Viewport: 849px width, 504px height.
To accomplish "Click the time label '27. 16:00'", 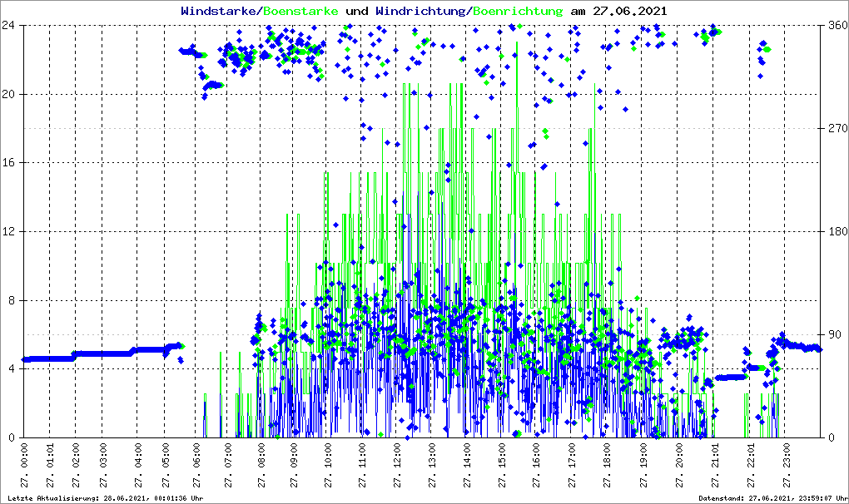I will (x=536, y=465).
